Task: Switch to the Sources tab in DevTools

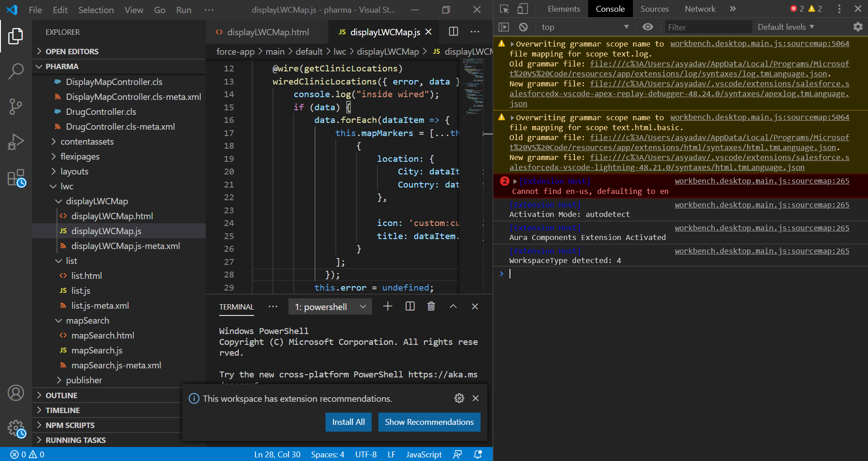Action: (654, 9)
